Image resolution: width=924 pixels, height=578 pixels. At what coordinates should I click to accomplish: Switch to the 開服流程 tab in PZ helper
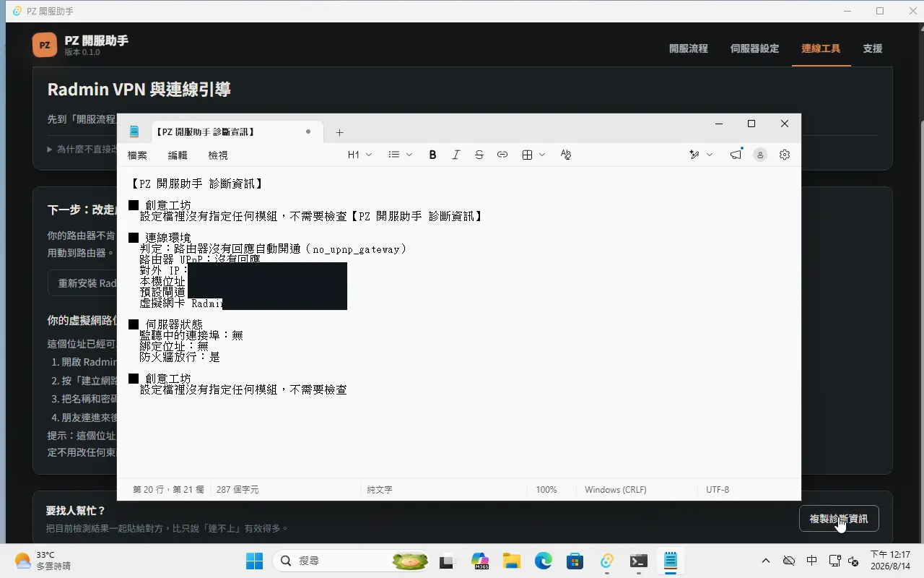pos(689,48)
